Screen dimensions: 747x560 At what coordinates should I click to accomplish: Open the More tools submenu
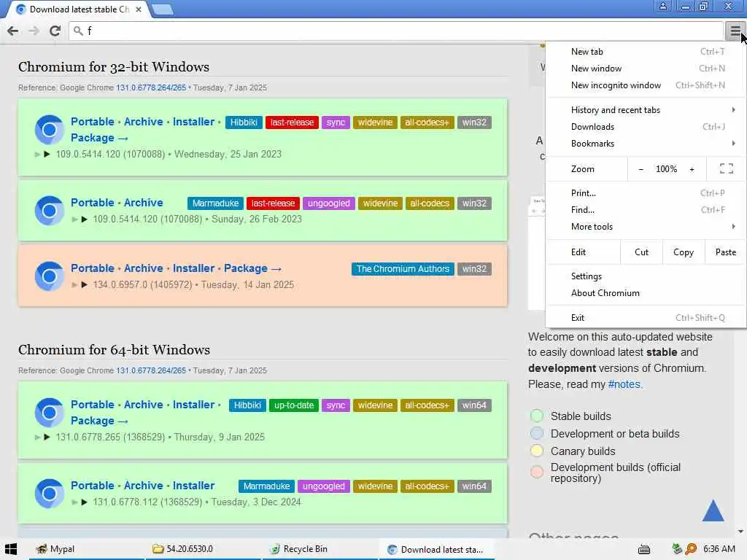coord(646,227)
